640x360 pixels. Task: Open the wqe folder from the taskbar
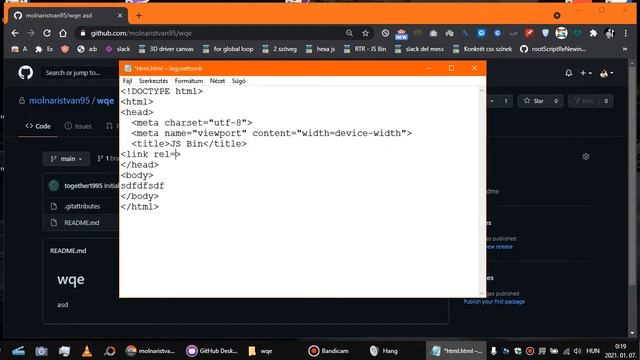(260, 351)
